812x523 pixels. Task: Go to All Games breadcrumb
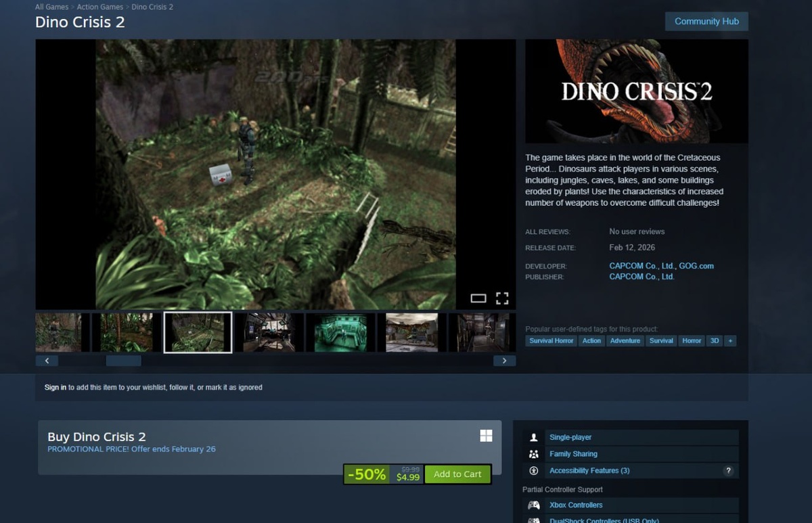tap(52, 7)
